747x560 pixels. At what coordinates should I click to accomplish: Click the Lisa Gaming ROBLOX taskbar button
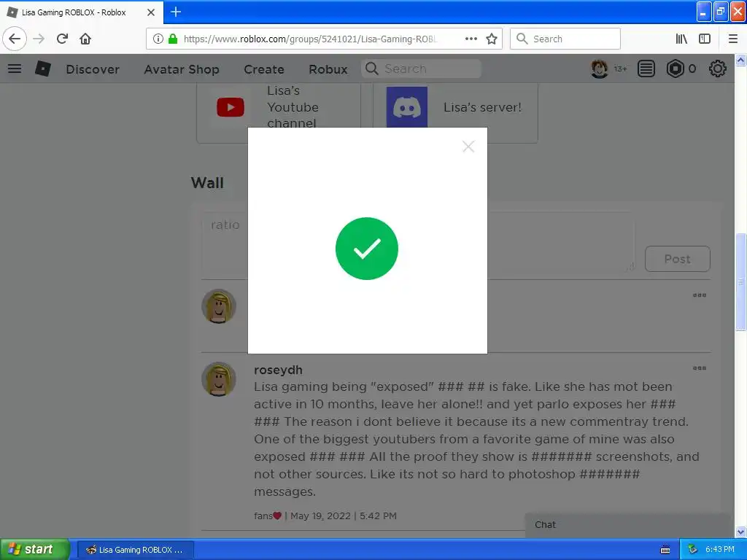click(135, 550)
